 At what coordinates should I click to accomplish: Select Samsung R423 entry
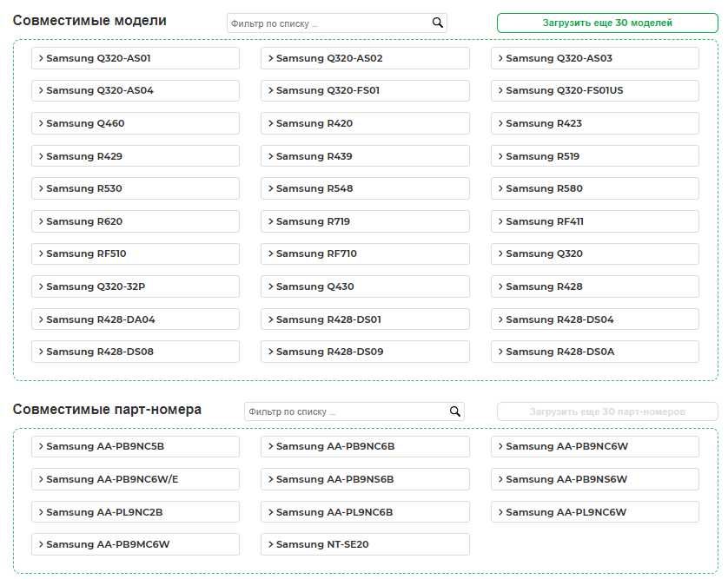pos(595,123)
